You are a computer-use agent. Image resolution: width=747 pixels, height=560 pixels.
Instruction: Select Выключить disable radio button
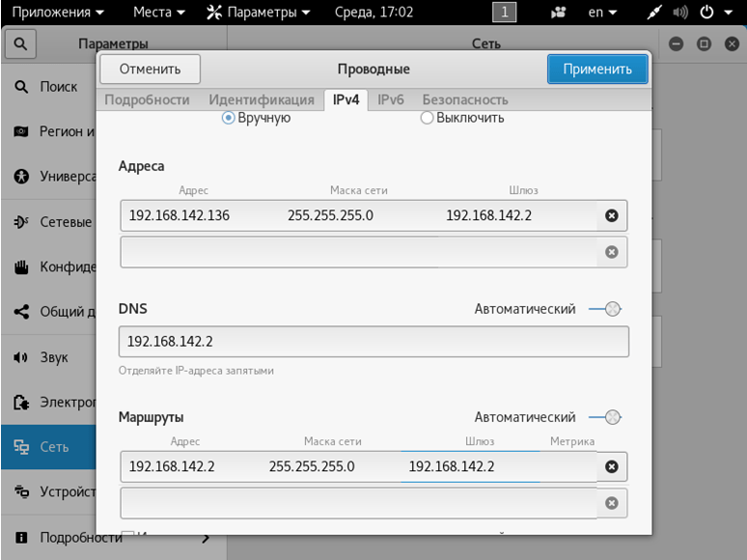[427, 118]
